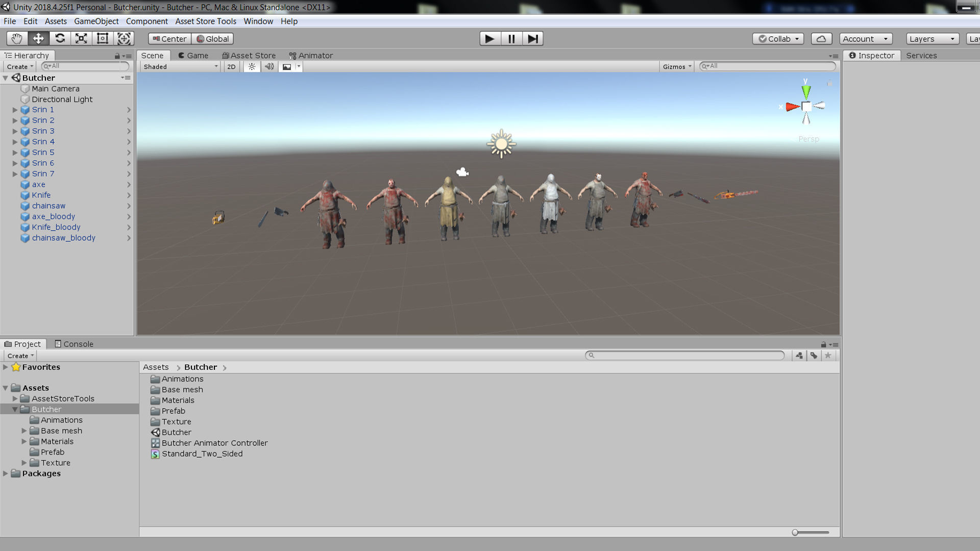Select the Scale tool
980x551 pixels.
[81, 38]
